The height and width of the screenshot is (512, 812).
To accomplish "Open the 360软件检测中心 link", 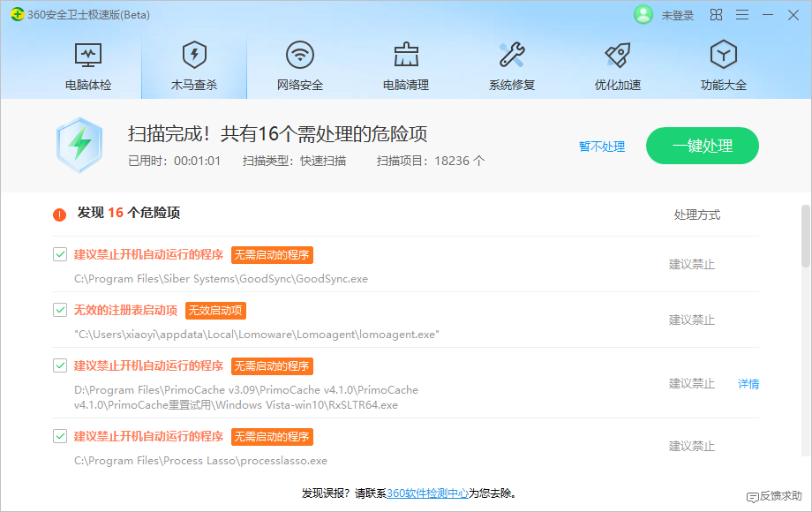I will (x=427, y=493).
